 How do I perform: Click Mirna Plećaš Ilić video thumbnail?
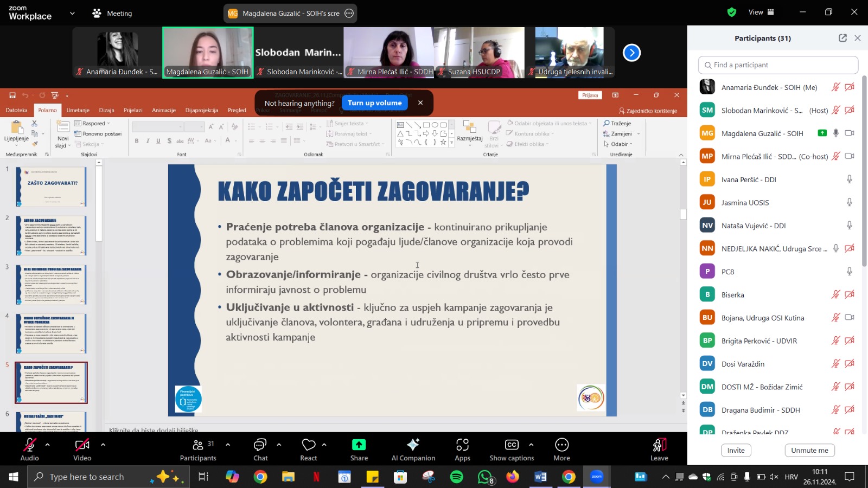pyautogui.click(x=388, y=53)
